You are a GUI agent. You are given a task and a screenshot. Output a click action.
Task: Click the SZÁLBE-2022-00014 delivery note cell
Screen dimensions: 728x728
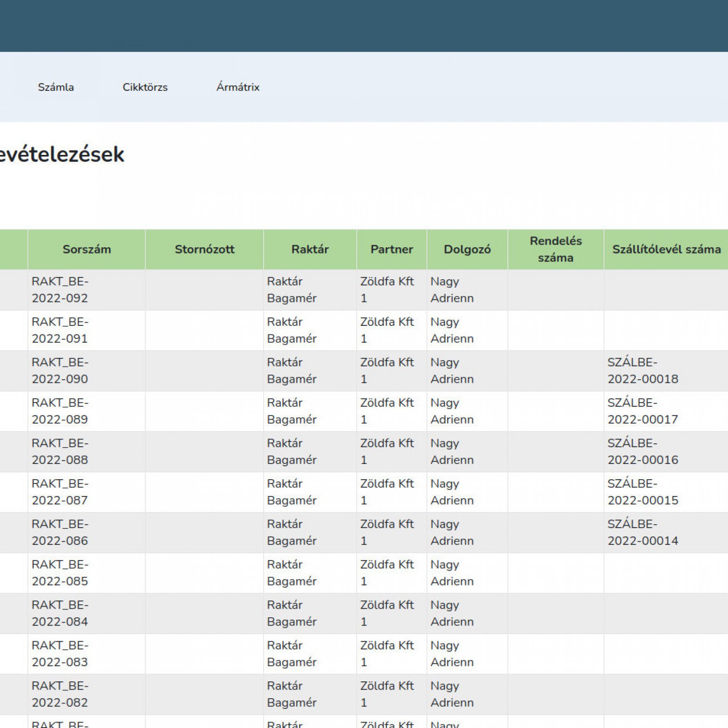click(642, 532)
